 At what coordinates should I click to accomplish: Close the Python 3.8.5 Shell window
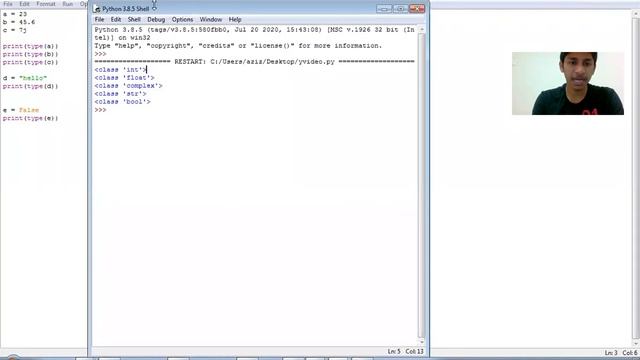(417, 9)
